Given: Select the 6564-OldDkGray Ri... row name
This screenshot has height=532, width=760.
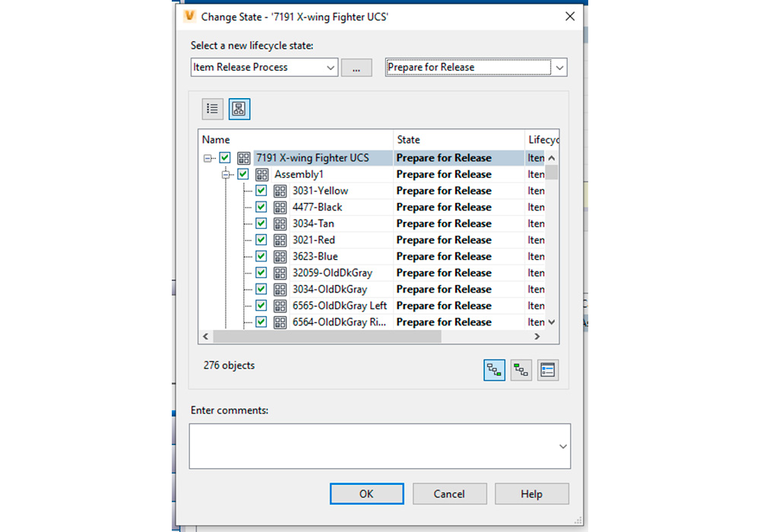Looking at the screenshot, I should point(339,322).
